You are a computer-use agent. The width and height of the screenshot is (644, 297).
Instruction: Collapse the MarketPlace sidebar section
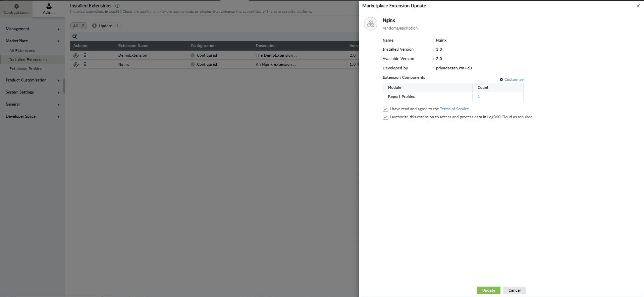[x=33, y=41]
